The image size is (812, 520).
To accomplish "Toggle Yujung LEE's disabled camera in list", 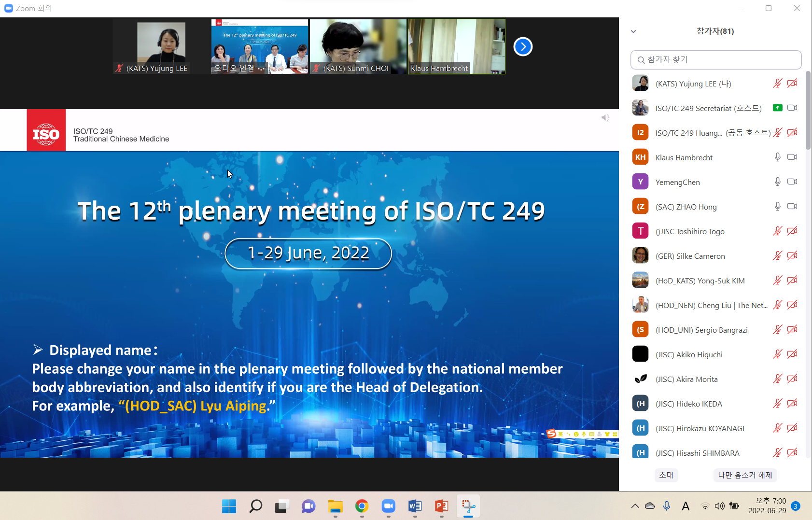I will tap(792, 84).
